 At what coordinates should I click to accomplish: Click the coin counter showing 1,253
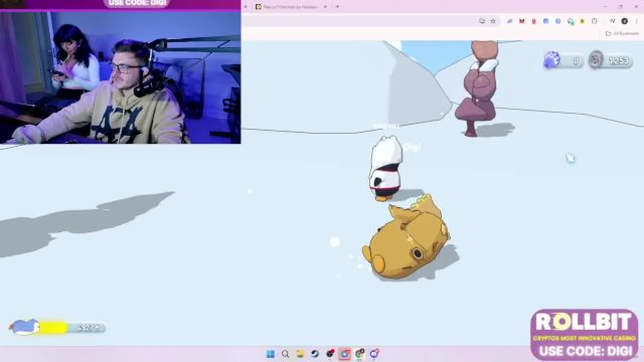[610, 60]
